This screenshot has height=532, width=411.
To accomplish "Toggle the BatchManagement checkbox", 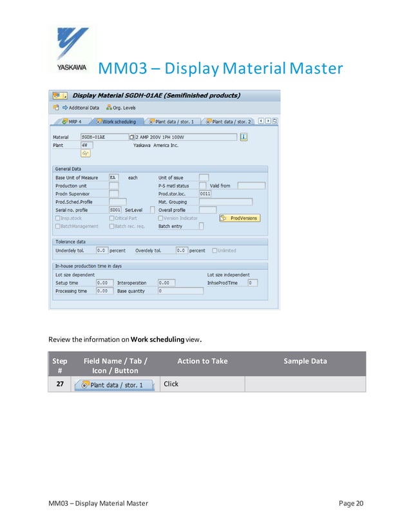I will click(58, 226).
